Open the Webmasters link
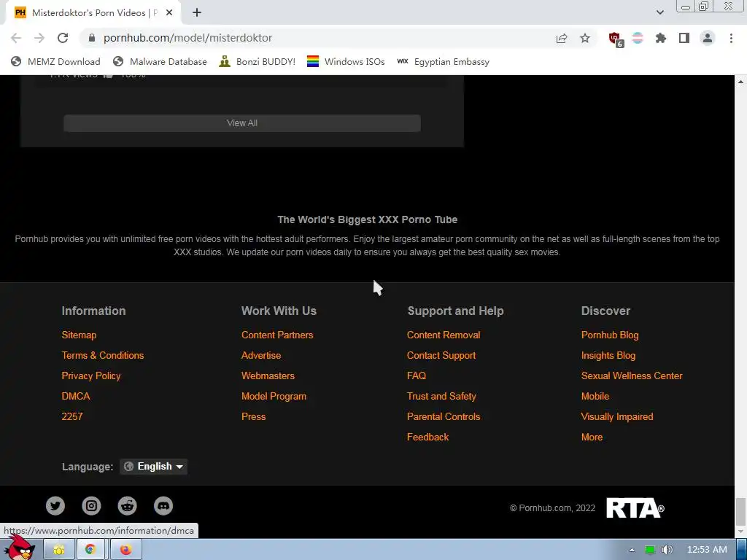The width and height of the screenshot is (747, 560). point(268,376)
